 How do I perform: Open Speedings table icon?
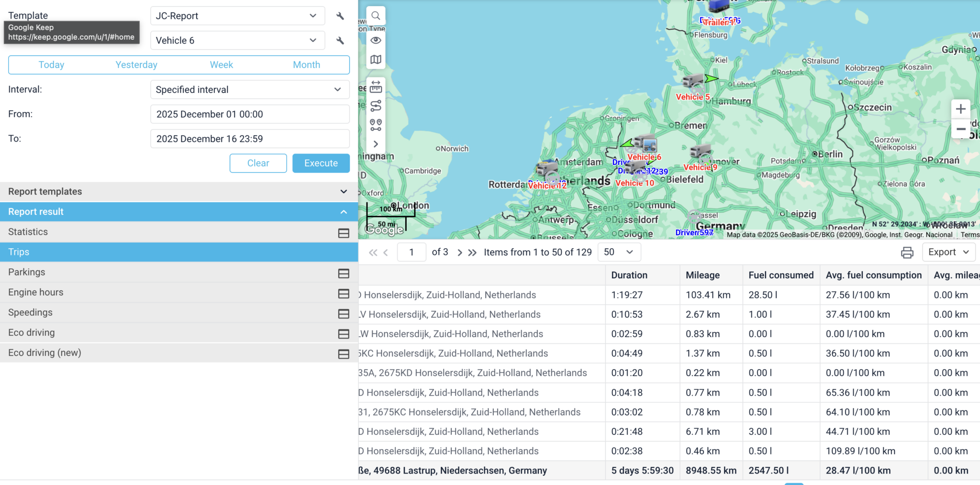click(344, 313)
